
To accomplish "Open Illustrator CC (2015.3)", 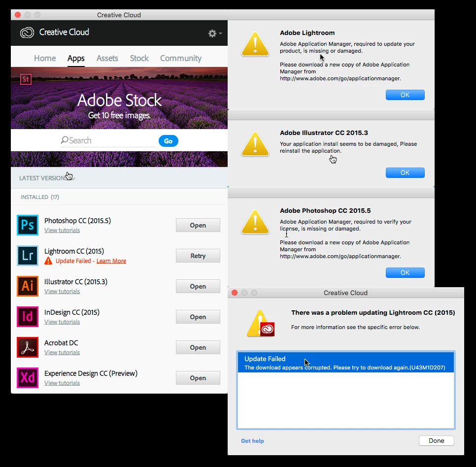I will click(198, 286).
